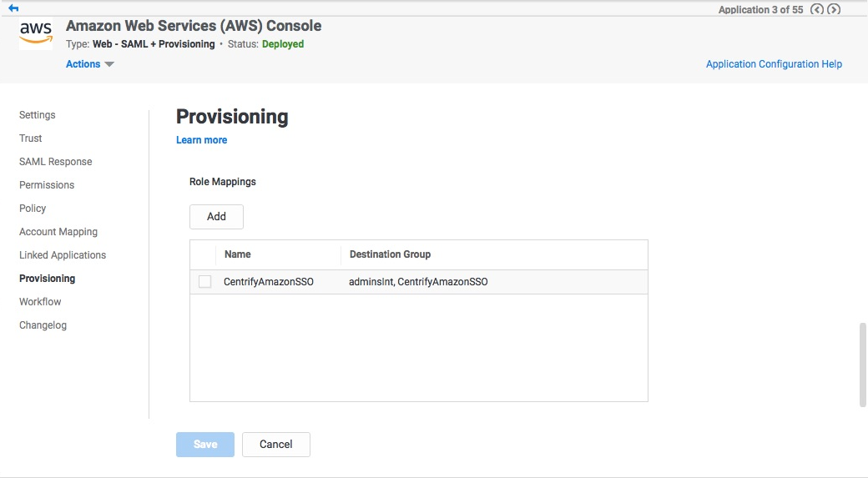Open Permissions section
Image resolution: width=868 pixels, height=478 pixels.
pos(47,185)
